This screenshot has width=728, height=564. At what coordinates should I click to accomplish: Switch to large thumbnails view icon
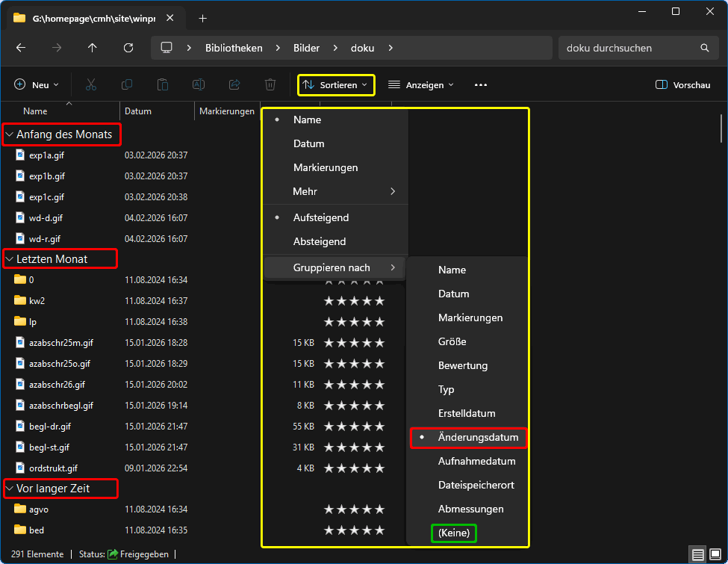[x=715, y=554]
